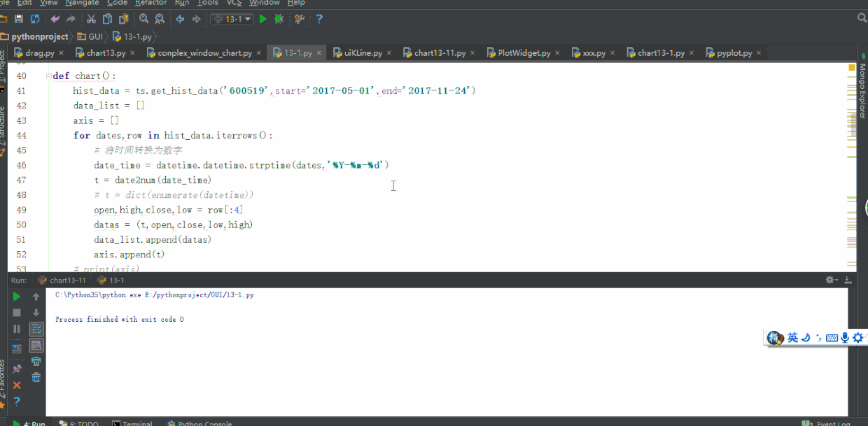This screenshot has width=868, height=426.
Task: Navigate forward with the right arrow icon
Action: click(x=197, y=19)
